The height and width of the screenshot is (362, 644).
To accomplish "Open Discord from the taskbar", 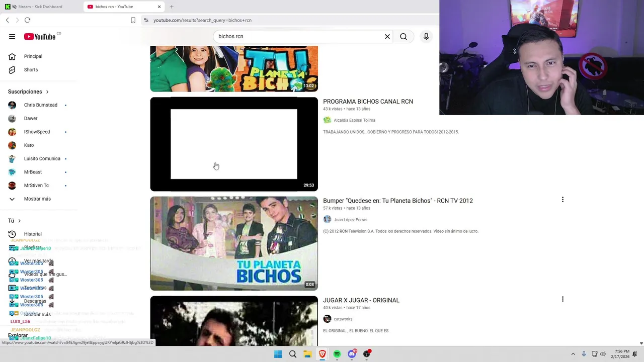I will point(352,354).
